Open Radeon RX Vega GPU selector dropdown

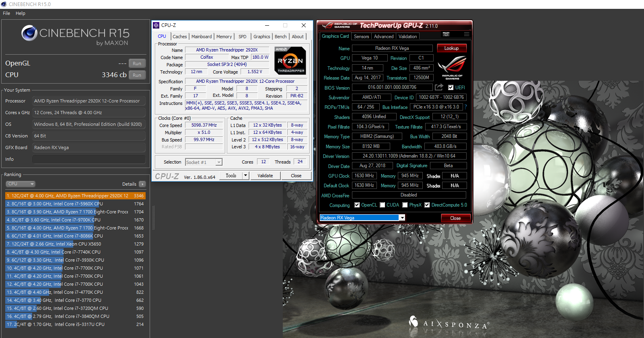coord(402,217)
